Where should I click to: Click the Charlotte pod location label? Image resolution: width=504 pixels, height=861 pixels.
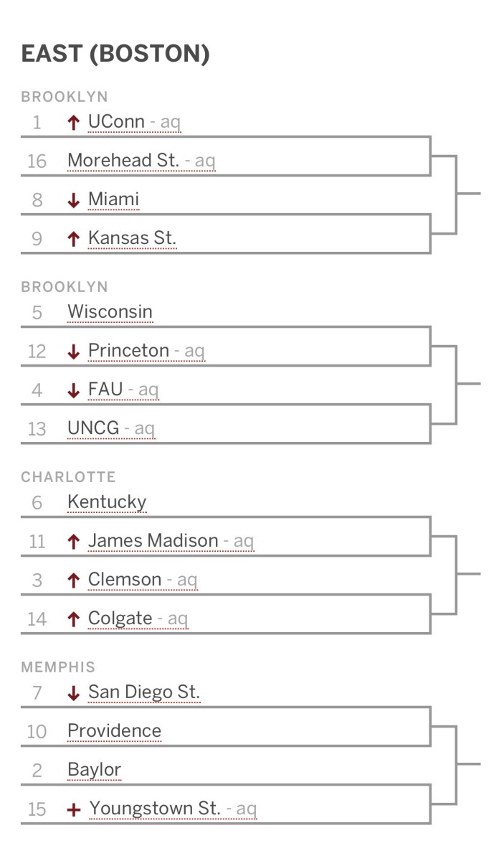point(68,477)
